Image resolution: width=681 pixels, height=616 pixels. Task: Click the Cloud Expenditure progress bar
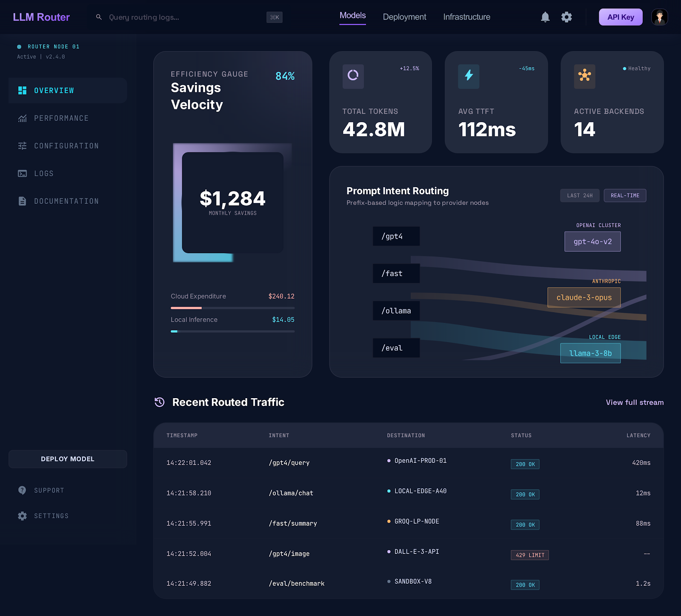[232, 308]
